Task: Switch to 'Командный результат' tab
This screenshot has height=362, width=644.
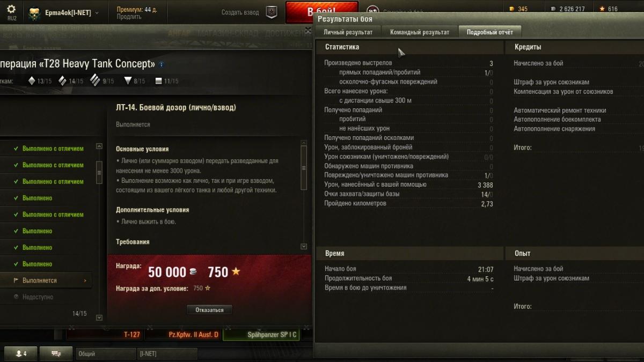Action: coord(420,32)
